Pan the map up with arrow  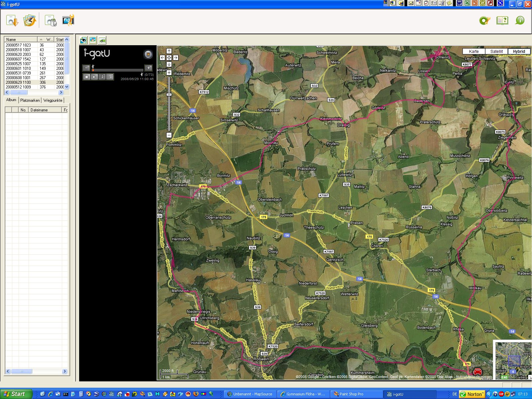point(169,51)
